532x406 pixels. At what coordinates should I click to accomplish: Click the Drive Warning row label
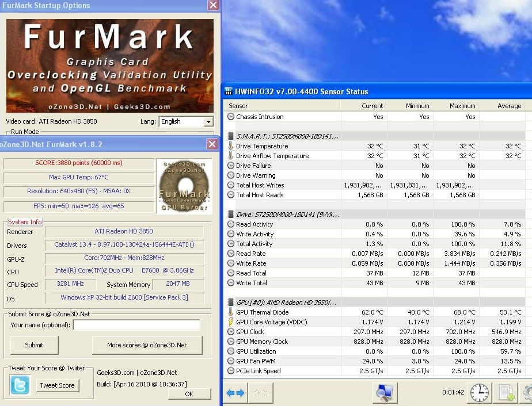(x=256, y=175)
